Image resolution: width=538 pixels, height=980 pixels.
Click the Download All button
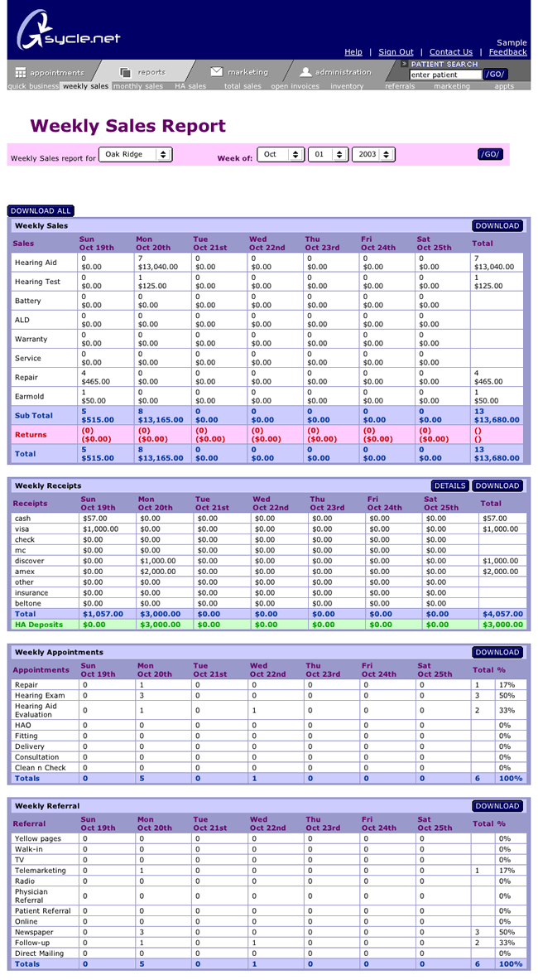coord(41,210)
